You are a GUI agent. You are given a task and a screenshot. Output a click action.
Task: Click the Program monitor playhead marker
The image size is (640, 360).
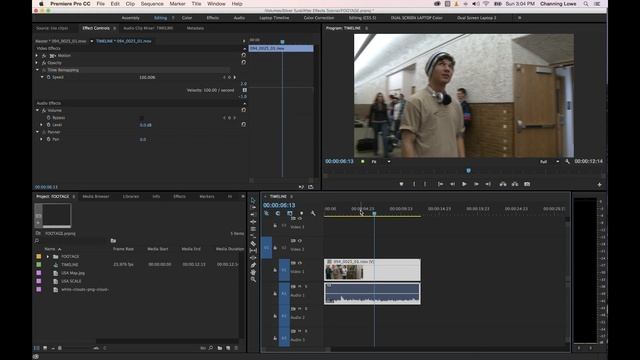[469, 170]
